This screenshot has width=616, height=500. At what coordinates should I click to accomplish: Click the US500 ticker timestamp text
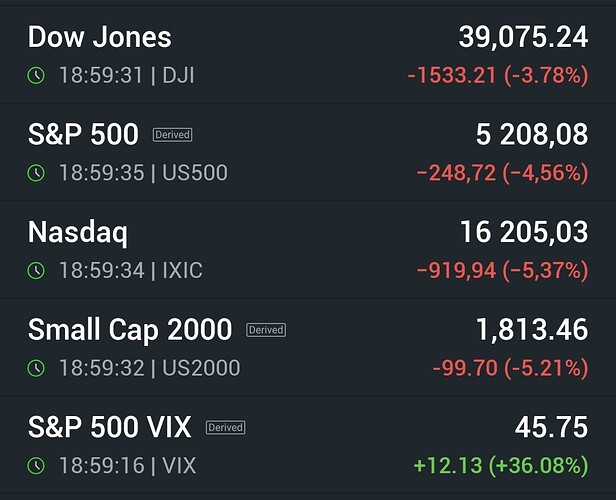click(x=143, y=173)
